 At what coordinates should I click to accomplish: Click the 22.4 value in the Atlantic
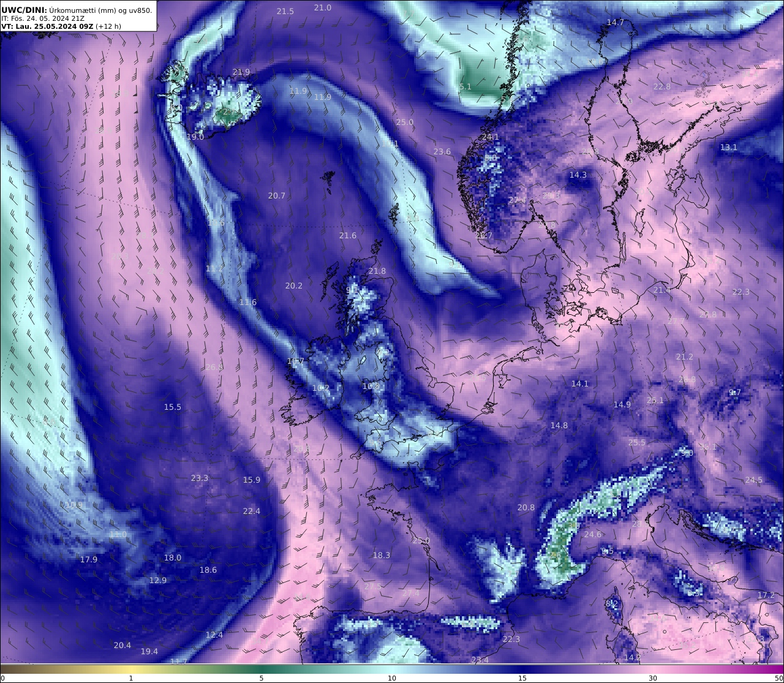pyautogui.click(x=252, y=511)
